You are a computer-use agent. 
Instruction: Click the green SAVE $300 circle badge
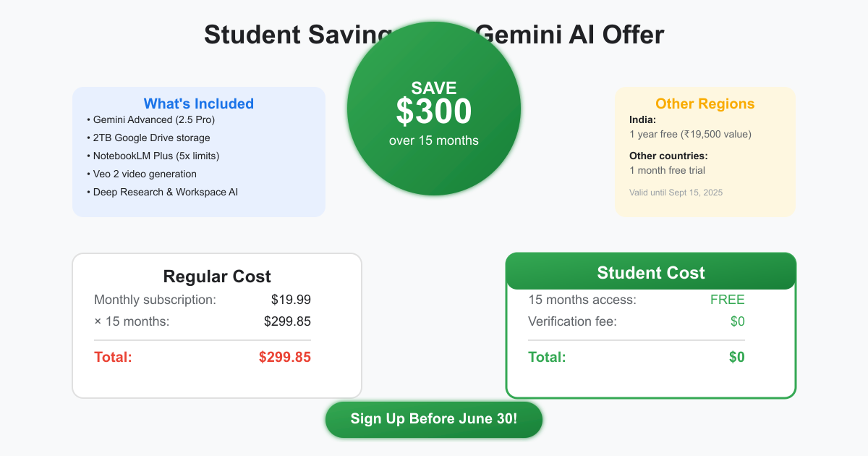pos(434,109)
